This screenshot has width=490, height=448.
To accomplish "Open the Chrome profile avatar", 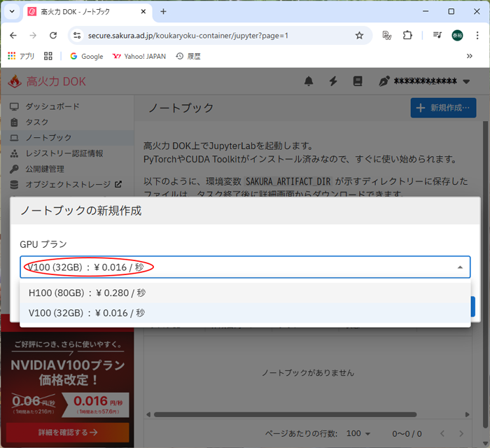I will 458,35.
